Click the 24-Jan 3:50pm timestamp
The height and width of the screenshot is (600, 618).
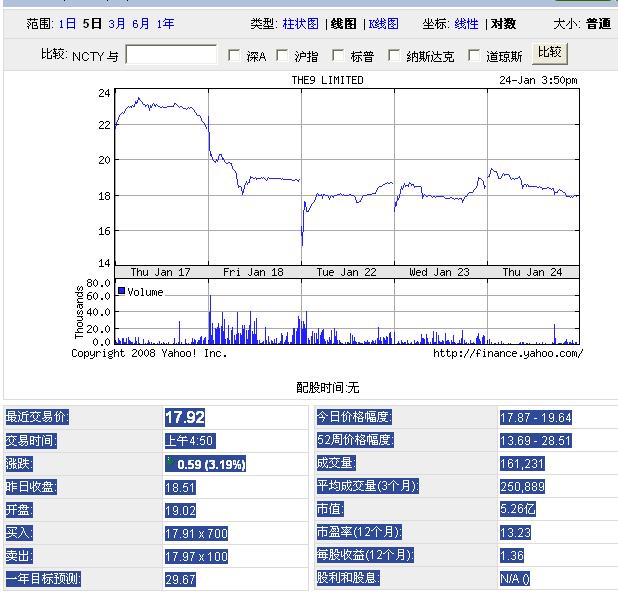(x=538, y=80)
